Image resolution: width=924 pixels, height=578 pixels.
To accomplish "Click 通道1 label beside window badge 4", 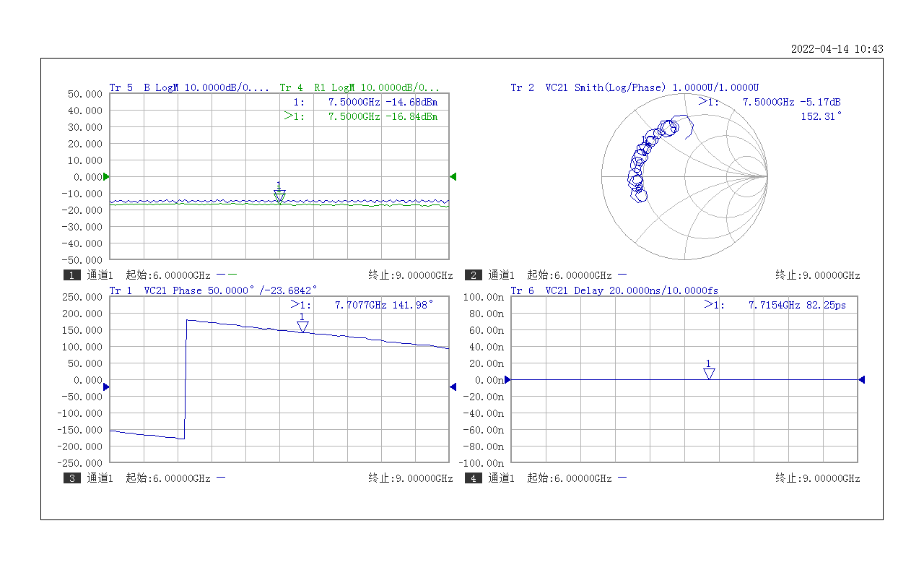I will 502,478.
